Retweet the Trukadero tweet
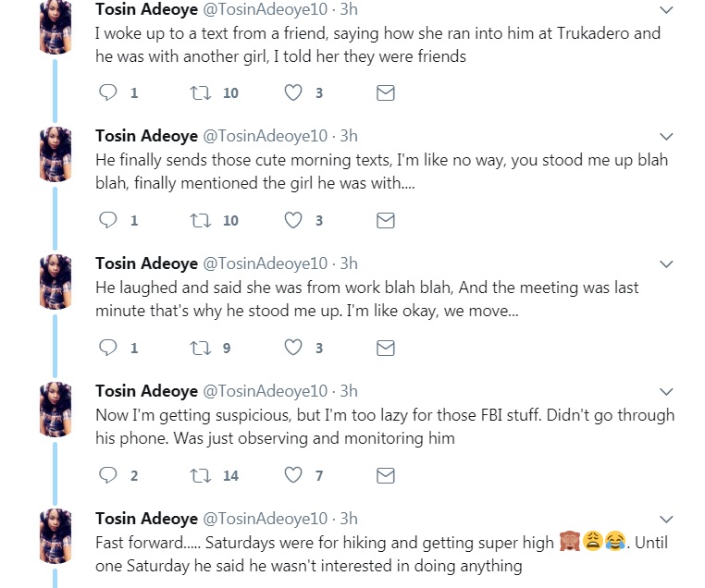 coord(199,92)
